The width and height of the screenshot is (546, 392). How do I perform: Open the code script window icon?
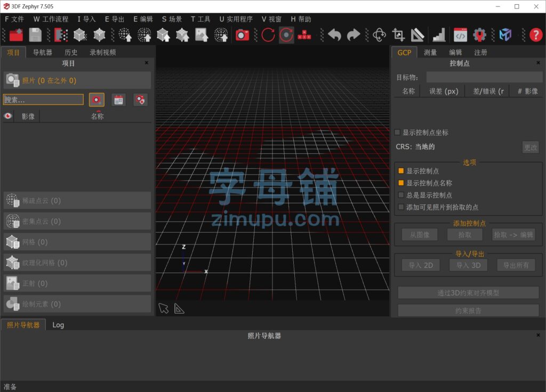click(460, 35)
